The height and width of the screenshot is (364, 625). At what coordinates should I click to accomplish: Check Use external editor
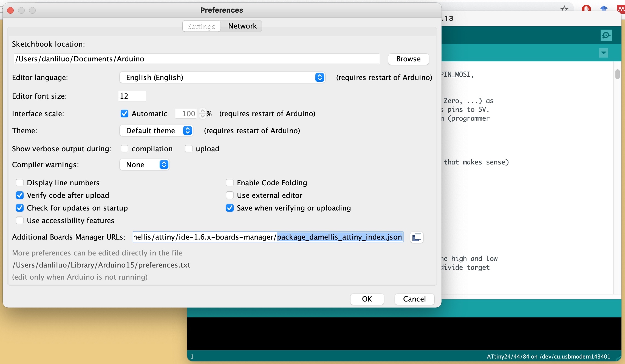click(230, 195)
